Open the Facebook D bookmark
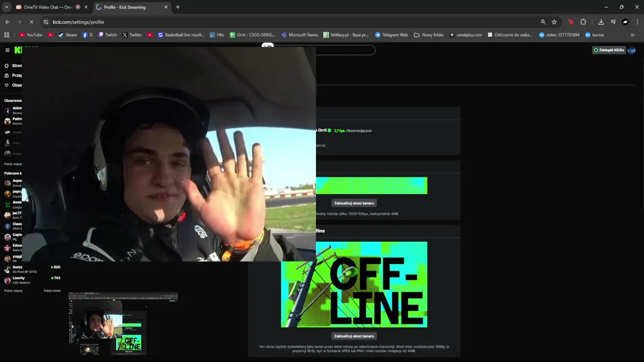 (88, 35)
